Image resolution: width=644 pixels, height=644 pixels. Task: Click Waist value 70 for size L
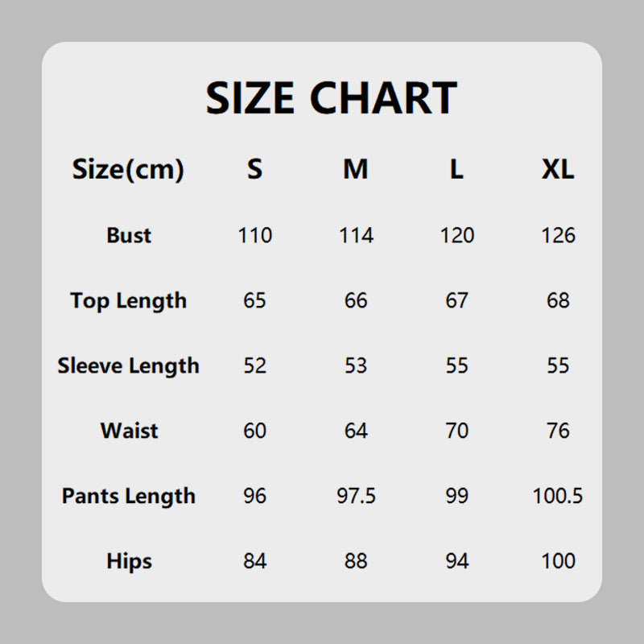click(x=456, y=431)
